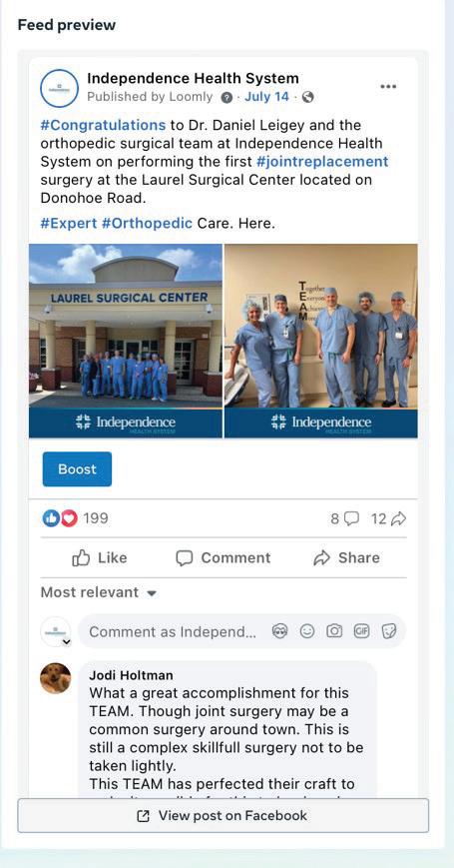Open the emoji picker in comment box
This screenshot has height=868, width=454.
pos(307,631)
